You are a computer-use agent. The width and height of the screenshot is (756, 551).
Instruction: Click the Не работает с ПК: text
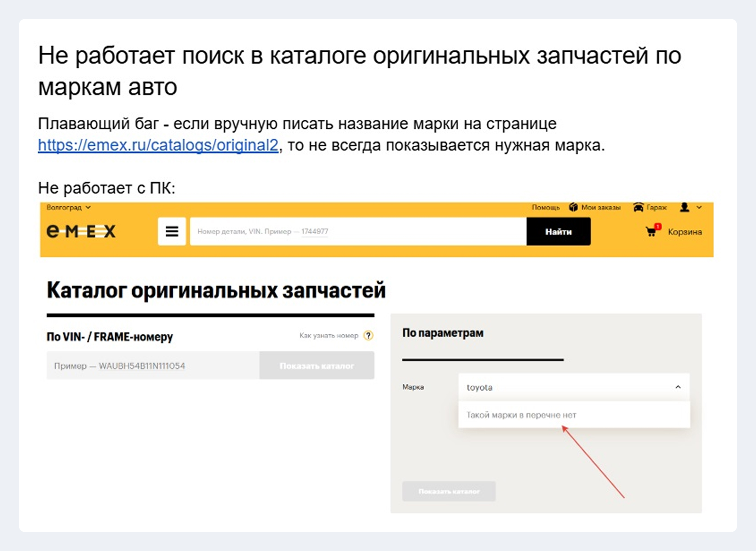tap(107, 188)
